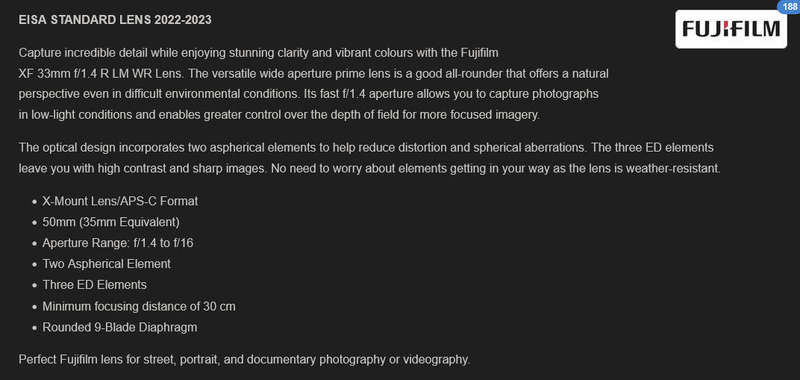This screenshot has width=800, height=380.
Task: Open the blue 188 notification badge
Action: click(790, 6)
